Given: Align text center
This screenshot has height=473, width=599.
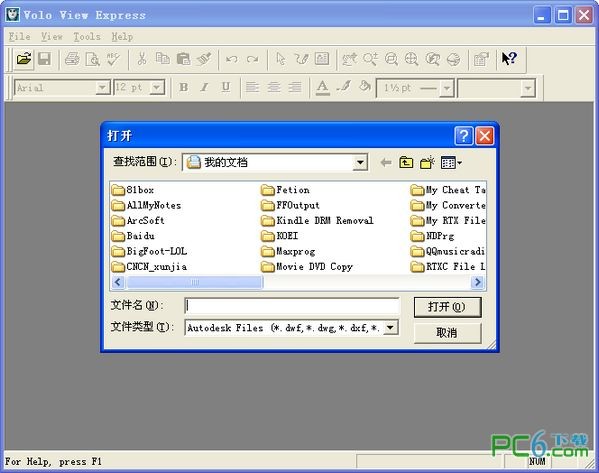Looking at the screenshot, I should click(x=274, y=87).
